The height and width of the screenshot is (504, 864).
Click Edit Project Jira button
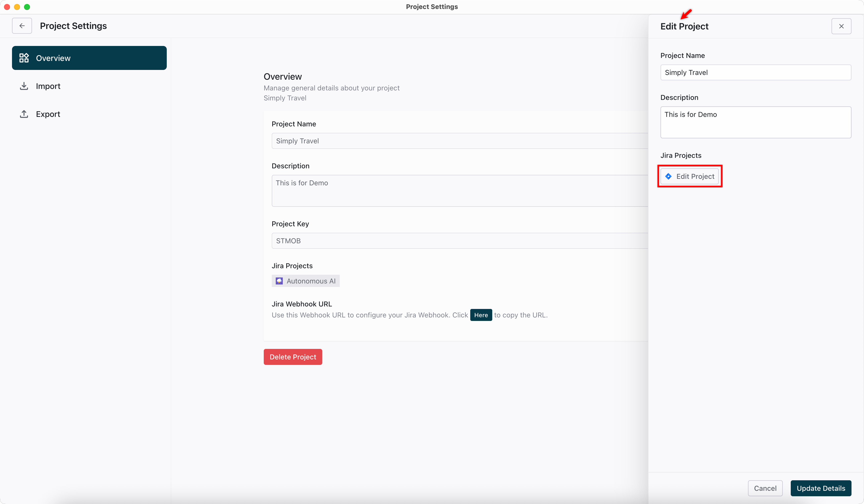coord(690,176)
